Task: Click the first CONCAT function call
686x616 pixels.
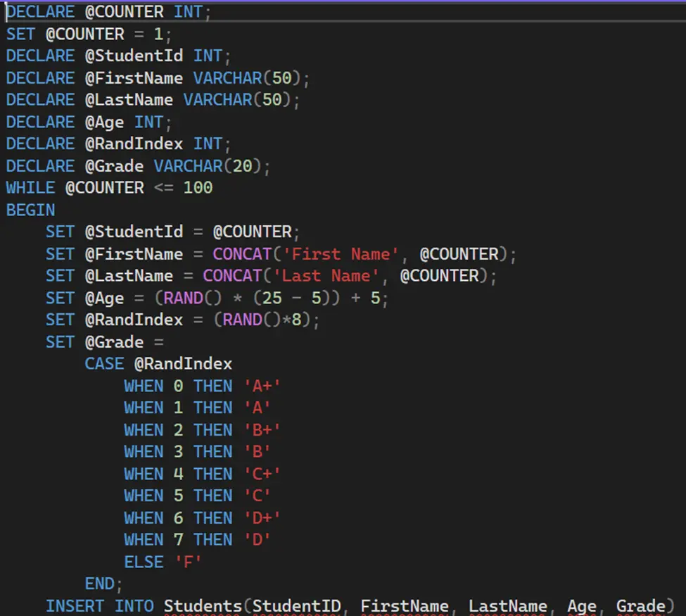Action: [x=242, y=254]
